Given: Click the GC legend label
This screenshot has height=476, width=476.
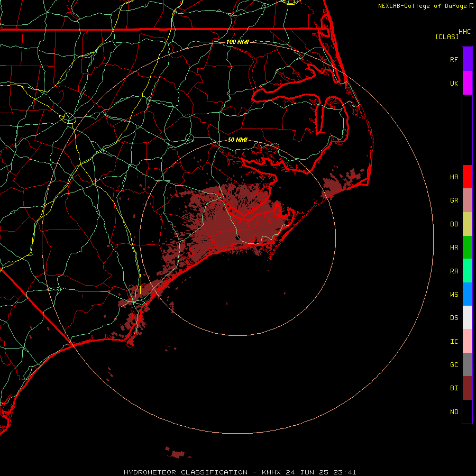Looking at the screenshot, I should point(454,364).
